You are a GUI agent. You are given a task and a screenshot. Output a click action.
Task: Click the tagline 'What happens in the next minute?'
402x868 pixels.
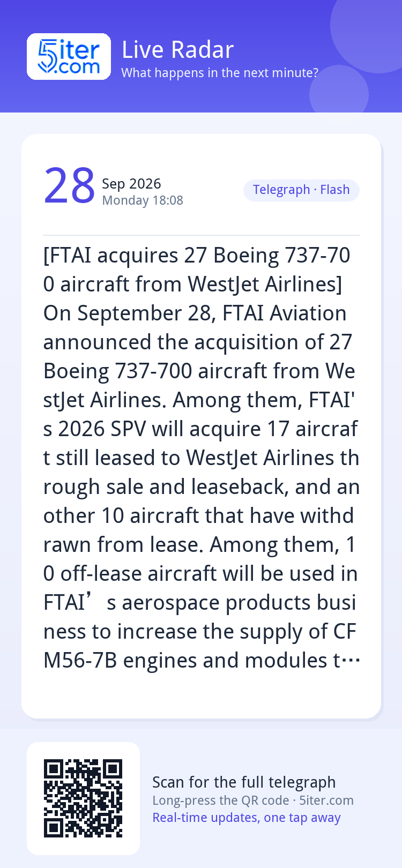(220, 73)
